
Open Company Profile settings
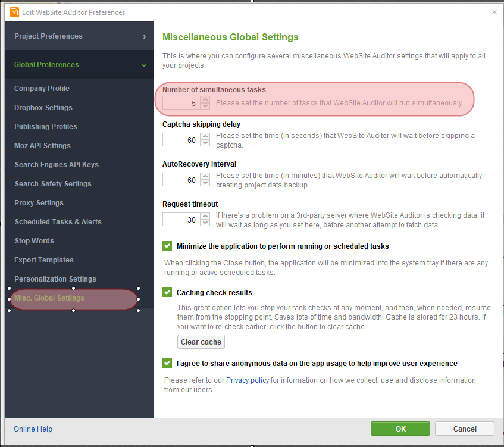(x=42, y=89)
